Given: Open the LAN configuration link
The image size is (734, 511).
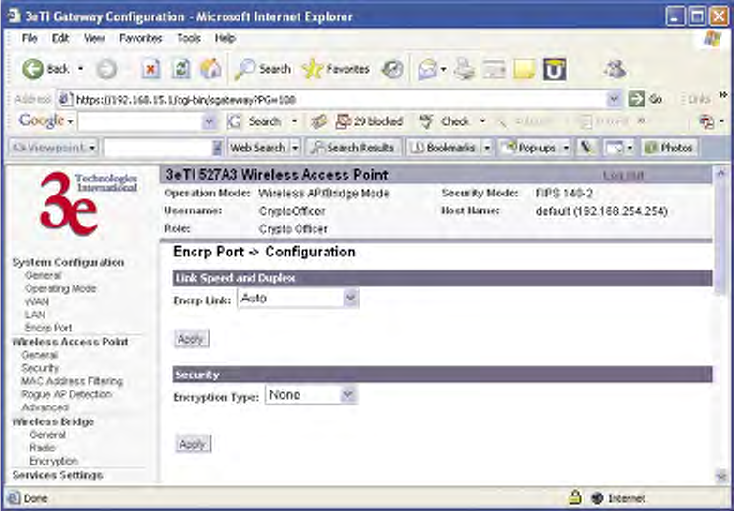Looking at the screenshot, I should coord(35,315).
